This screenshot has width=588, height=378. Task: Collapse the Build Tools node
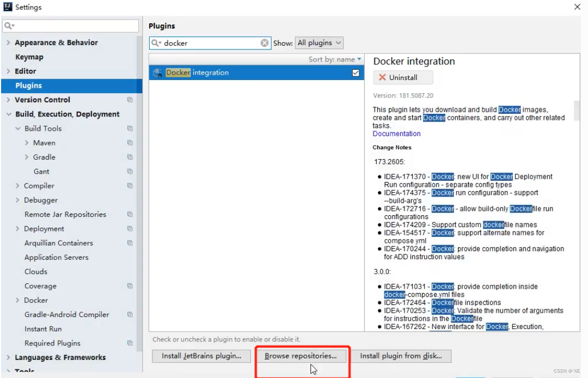[x=17, y=129]
